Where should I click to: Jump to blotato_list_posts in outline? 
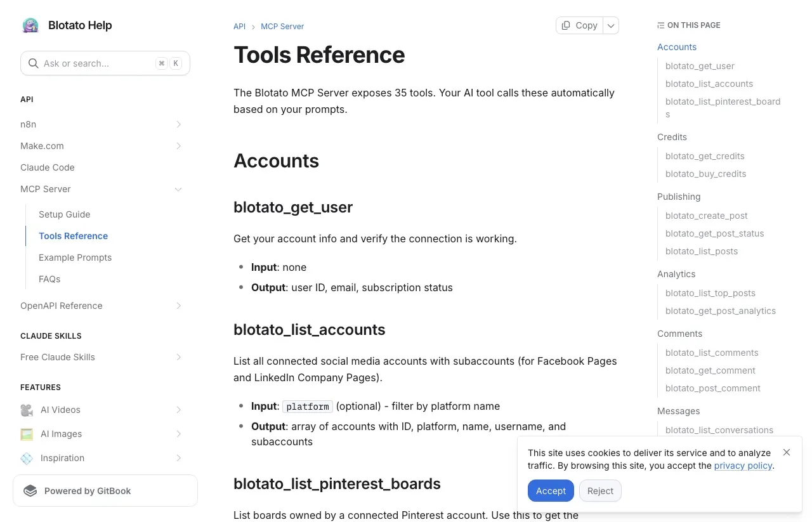(702, 251)
